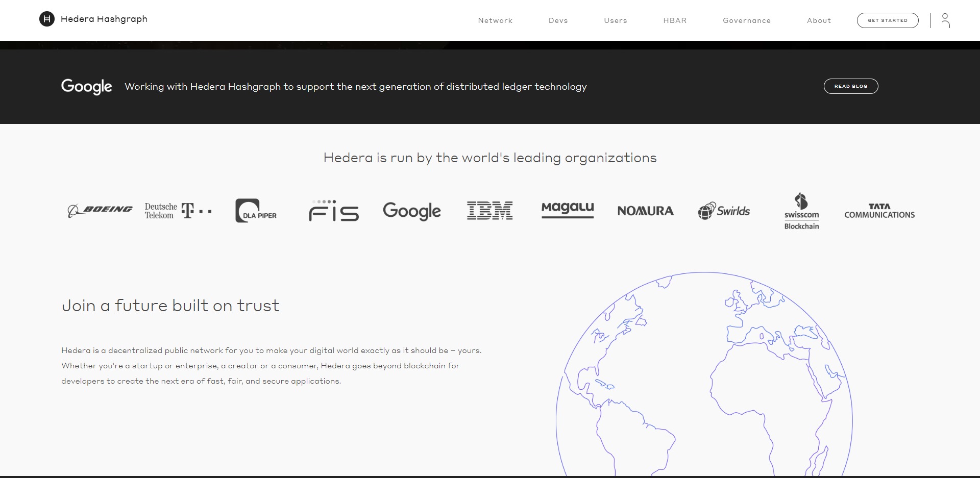This screenshot has height=478, width=980.
Task: Click the 'Join a future built on trust' heading
Action: tap(170, 306)
